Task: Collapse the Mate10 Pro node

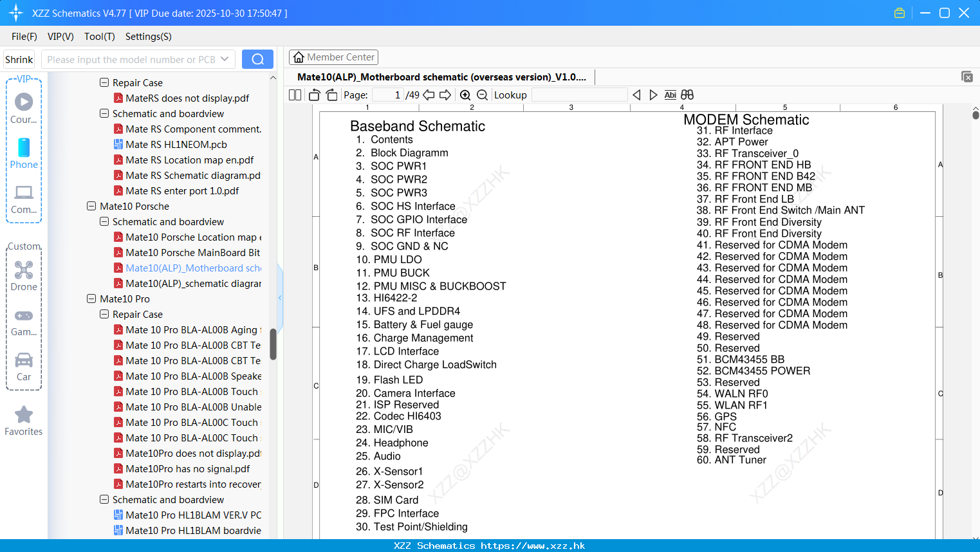Action: (x=91, y=299)
